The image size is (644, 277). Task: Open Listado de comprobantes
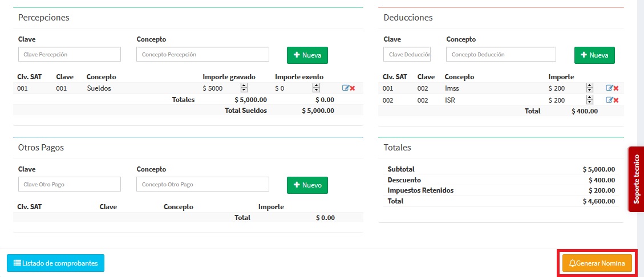[55, 263]
